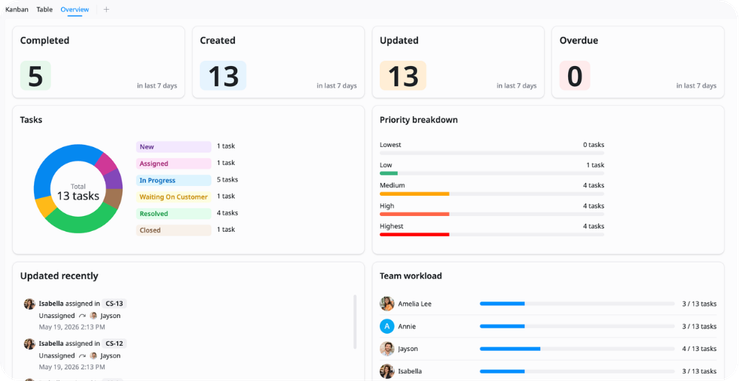Screen dimensions: 740x381
Task: Click the Updated recently scrollbar
Action: coord(354,322)
